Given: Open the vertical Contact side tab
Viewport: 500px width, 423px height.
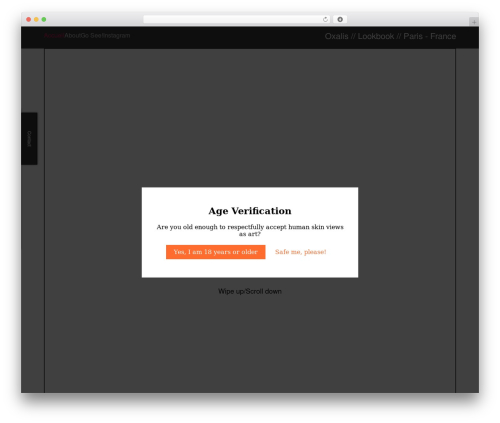Looking at the screenshot, I should point(29,139).
